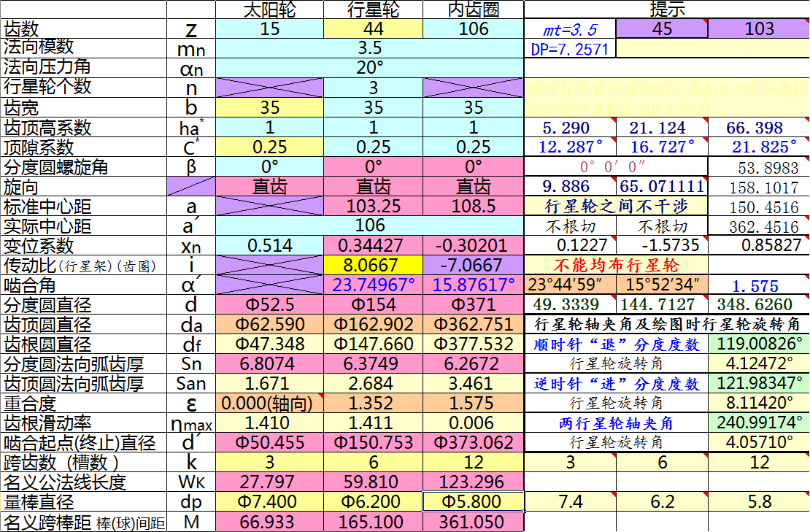Image resolution: width=810 pixels, height=532 pixels.
Task: Click the contact ratio cell 1.352
Action: coord(373,403)
